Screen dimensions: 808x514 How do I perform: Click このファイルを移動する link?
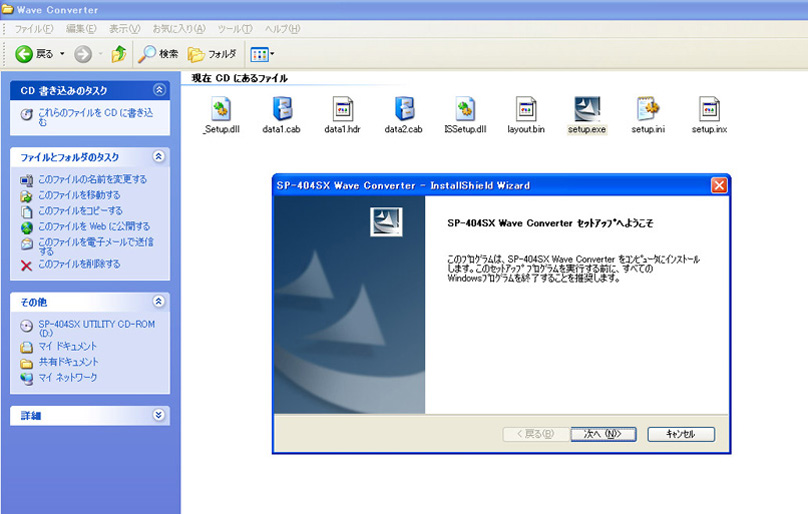[79, 195]
